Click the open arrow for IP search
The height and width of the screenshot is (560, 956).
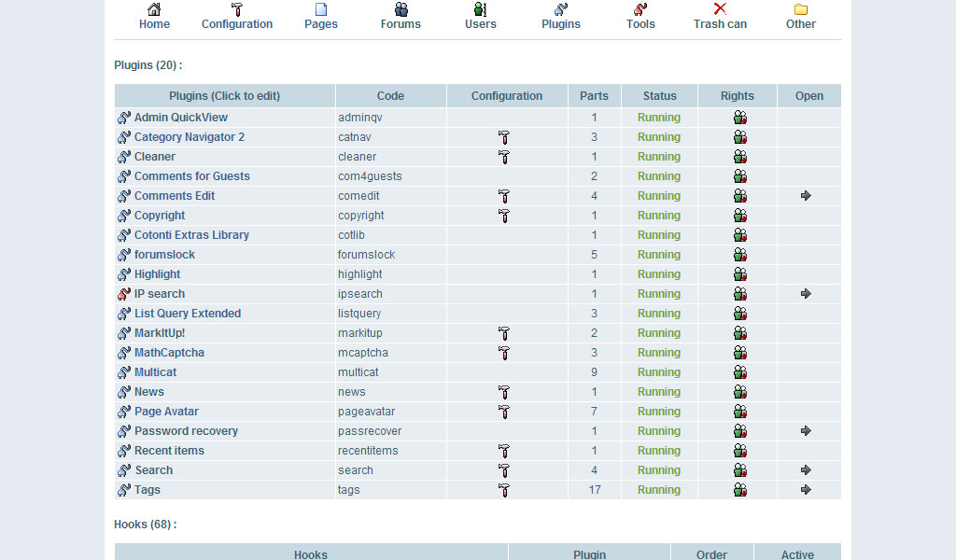[807, 294]
